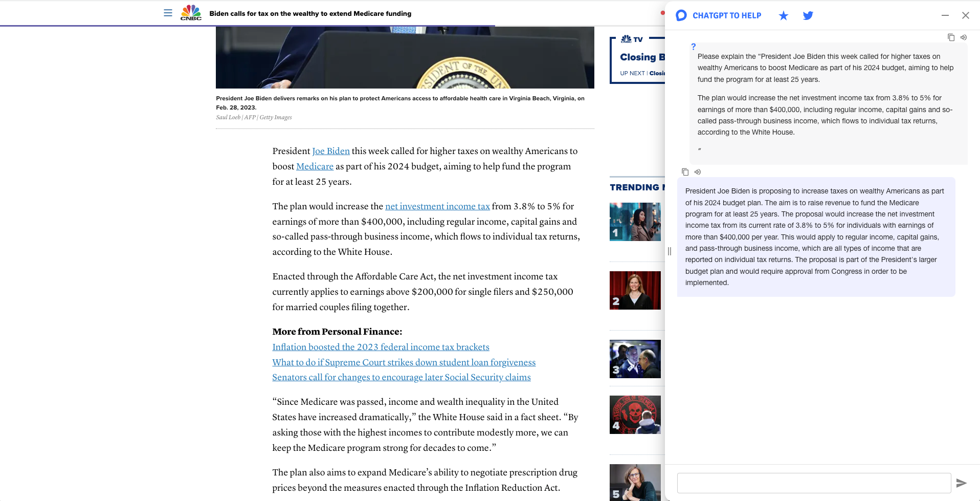Click the Biden podium article photo

(405, 57)
